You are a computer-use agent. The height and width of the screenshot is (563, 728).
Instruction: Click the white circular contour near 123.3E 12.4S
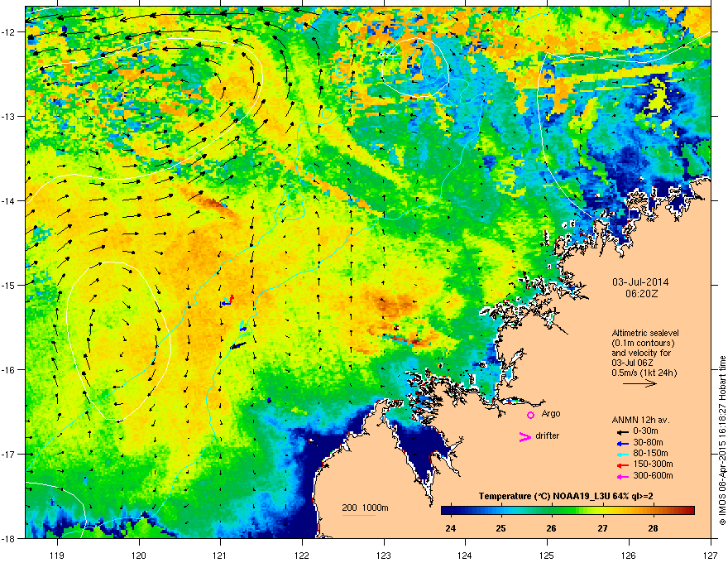[415, 67]
